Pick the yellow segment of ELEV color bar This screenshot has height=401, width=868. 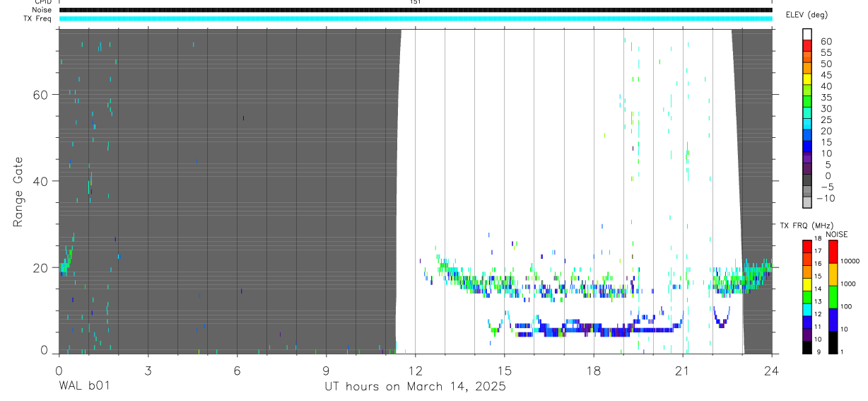click(807, 81)
